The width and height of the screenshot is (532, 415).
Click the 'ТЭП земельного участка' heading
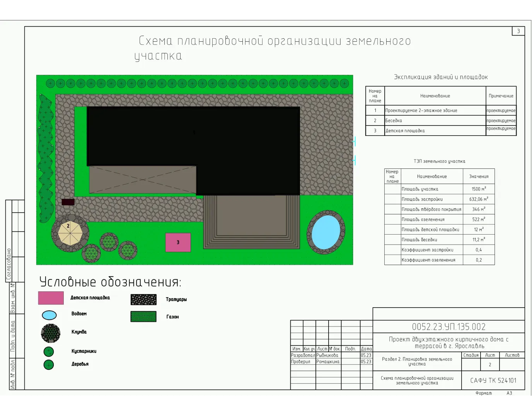[x=440, y=161]
